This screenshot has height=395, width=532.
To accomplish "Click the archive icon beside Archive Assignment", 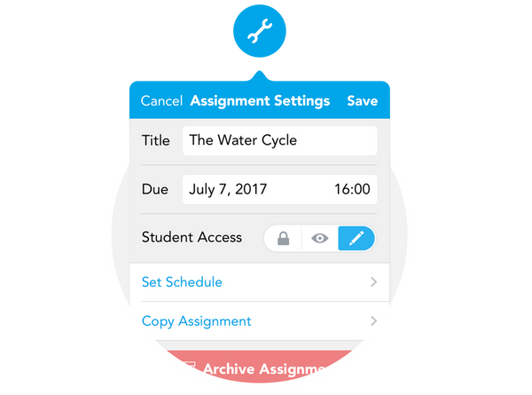I will pos(189,368).
